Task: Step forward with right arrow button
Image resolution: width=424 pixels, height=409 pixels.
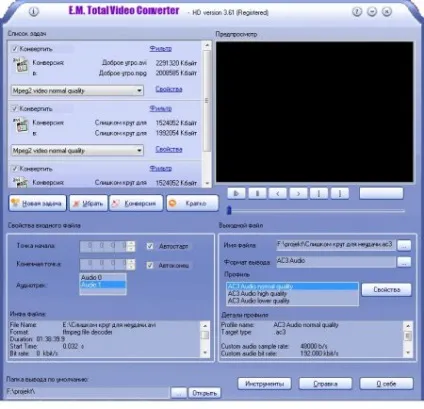Action: [x=298, y=193]
